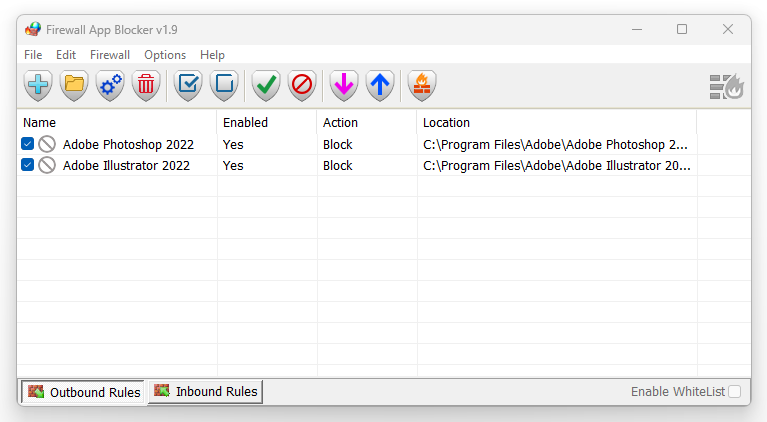This screenshot has width=767, height=422.
Task: Click the blue up arrow icon
Action: (380, 86)
